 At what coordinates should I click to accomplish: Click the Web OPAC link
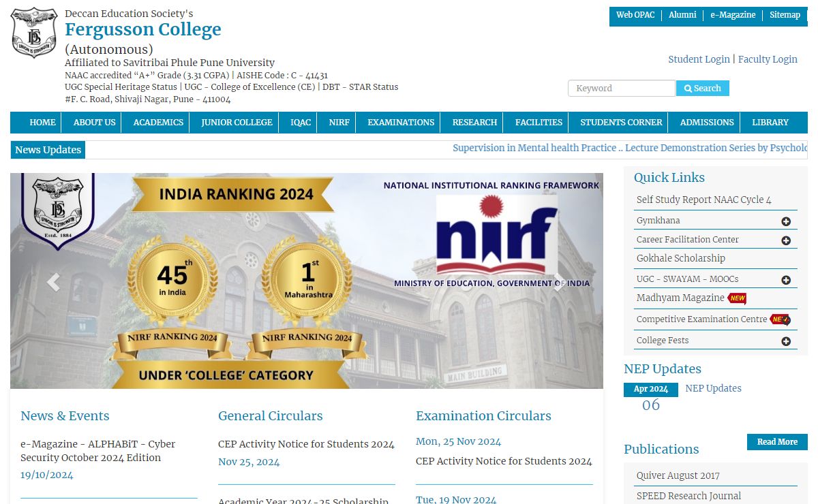(635, 15)
